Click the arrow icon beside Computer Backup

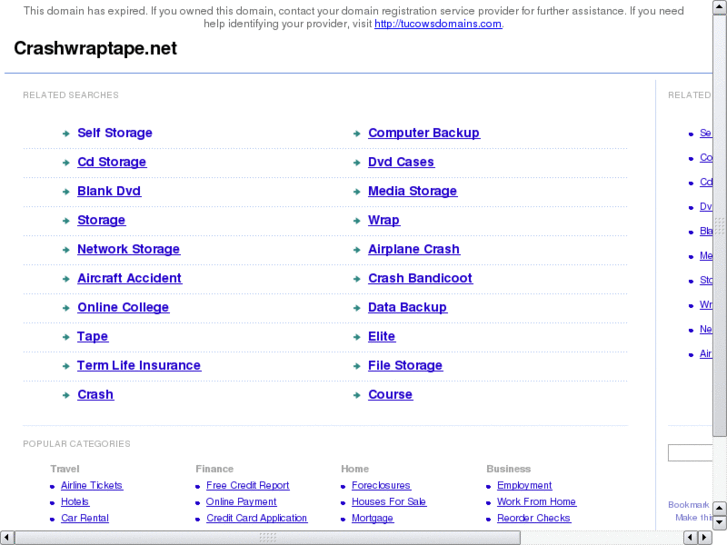357,134
